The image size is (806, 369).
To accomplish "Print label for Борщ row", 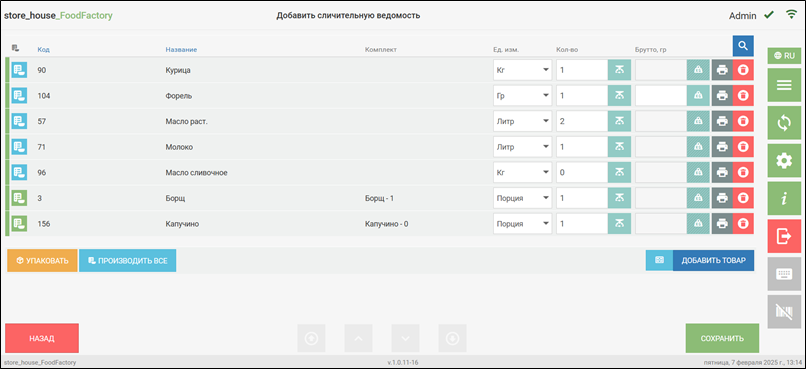I will (x=722, y=198).
